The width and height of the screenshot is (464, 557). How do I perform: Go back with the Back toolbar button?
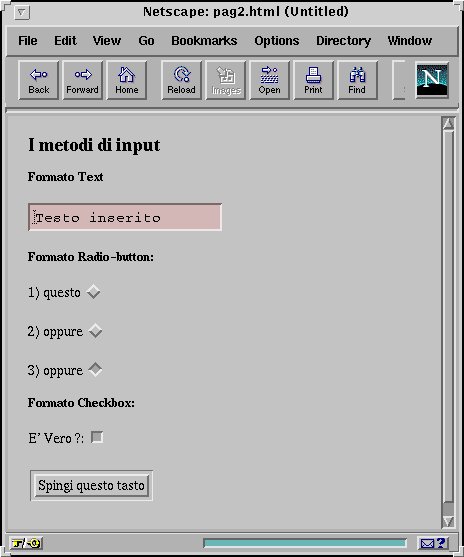pyautogui.click(x=39, y=80)
